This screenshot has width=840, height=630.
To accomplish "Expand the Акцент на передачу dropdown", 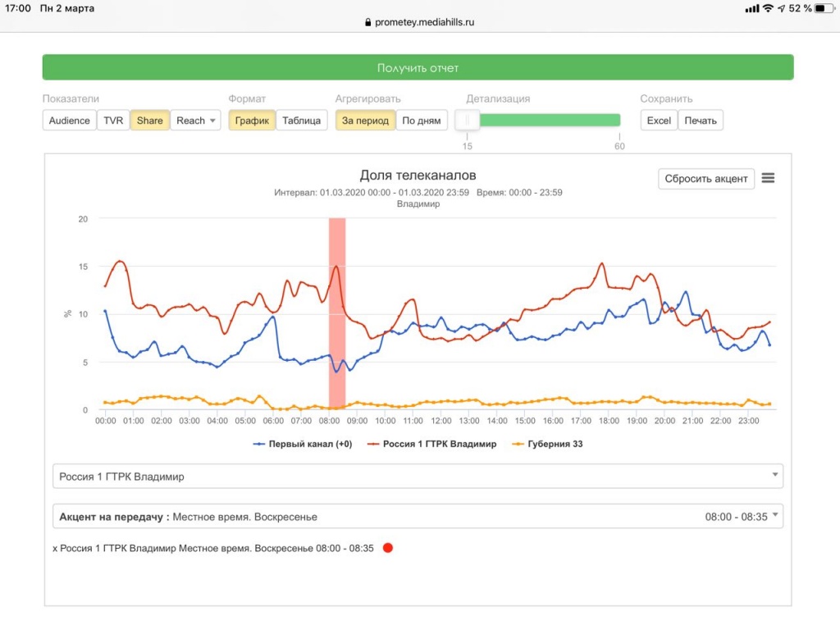I will tap(418, 517).
